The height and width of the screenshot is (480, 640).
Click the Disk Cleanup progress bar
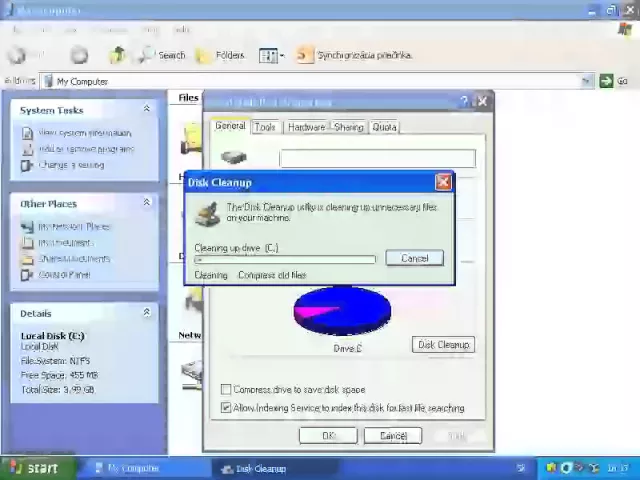[285, 260]
